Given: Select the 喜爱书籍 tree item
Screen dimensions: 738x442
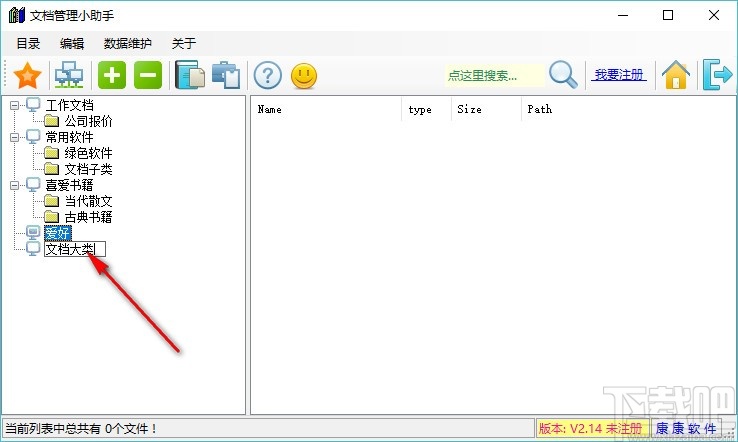Looking at the screenshot, I should (70, 185).
